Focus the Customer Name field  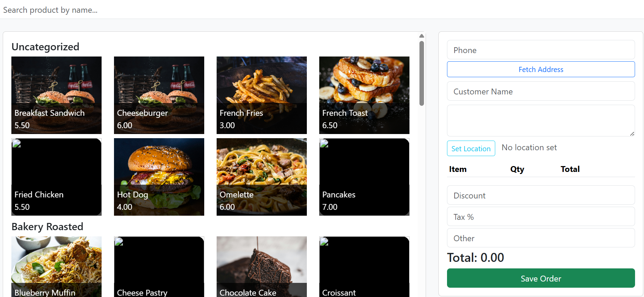point(541,91)
